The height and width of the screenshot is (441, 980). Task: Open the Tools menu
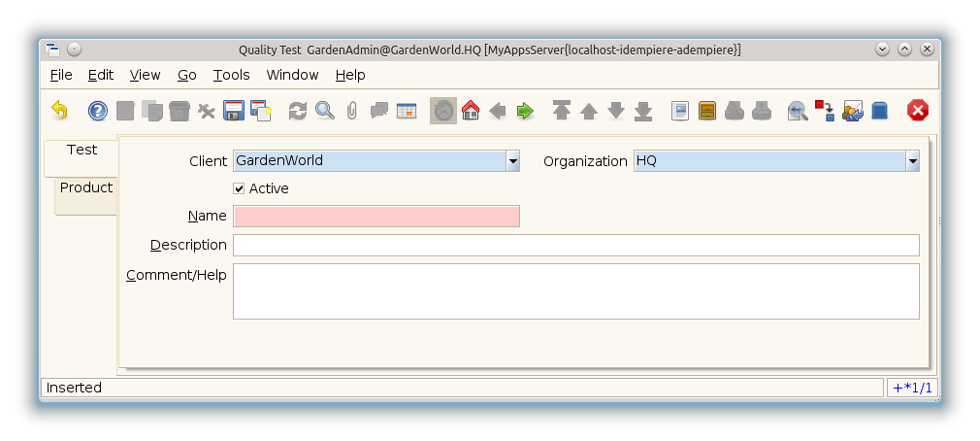tap(231, 75)
